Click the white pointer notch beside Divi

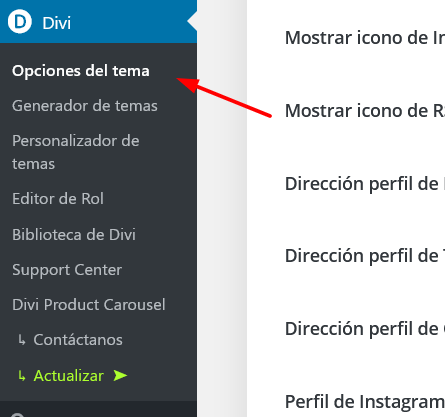coord(192,22)
